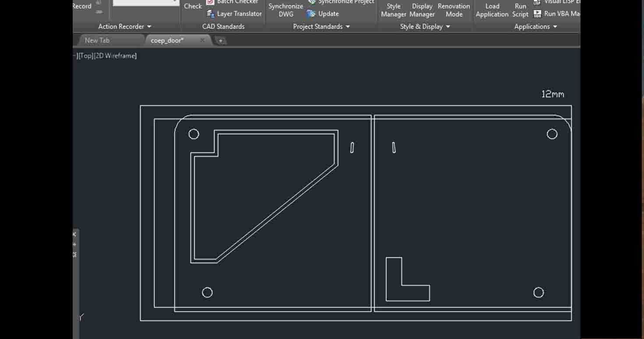Close the docked palette with the X
Viewport: 644px width, 339px height.
click(x=74, y=234)
